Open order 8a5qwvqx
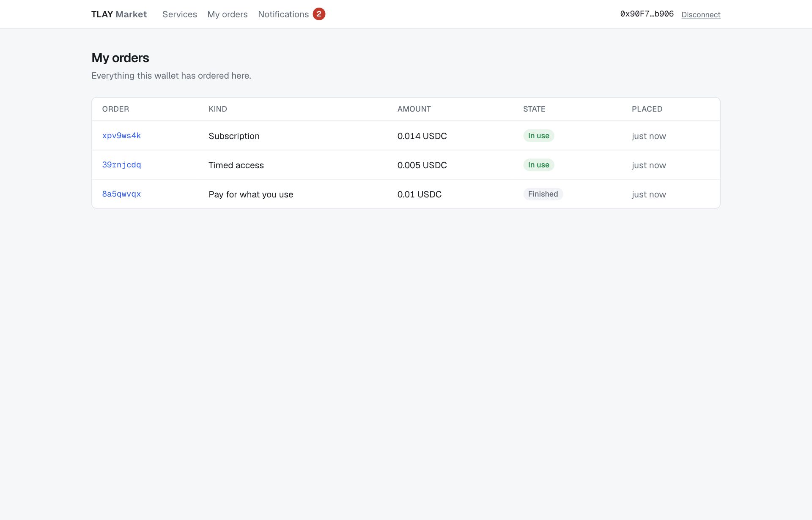 (x=121, y=194)
